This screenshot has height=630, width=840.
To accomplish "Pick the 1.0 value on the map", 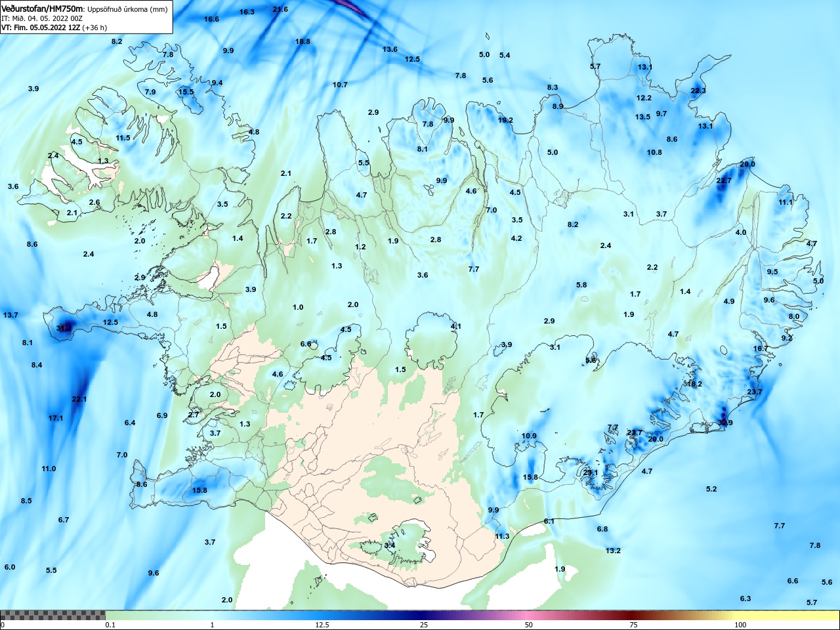I will [x=298, y=307].
